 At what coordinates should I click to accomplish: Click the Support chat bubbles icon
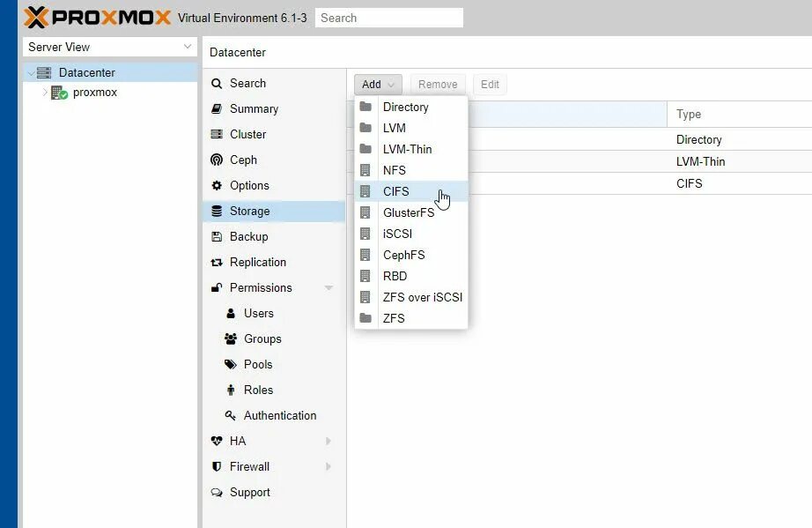[217, 492]
